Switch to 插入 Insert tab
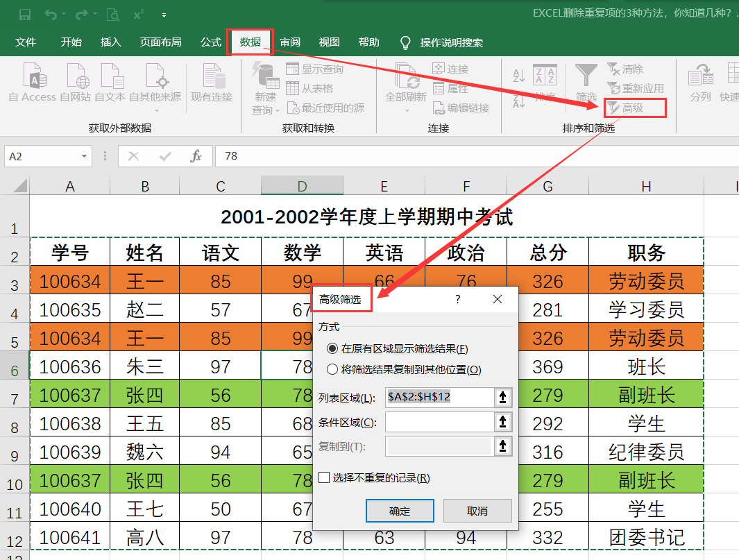The height and width of the screenshot is (560, 739). [111, 42]
